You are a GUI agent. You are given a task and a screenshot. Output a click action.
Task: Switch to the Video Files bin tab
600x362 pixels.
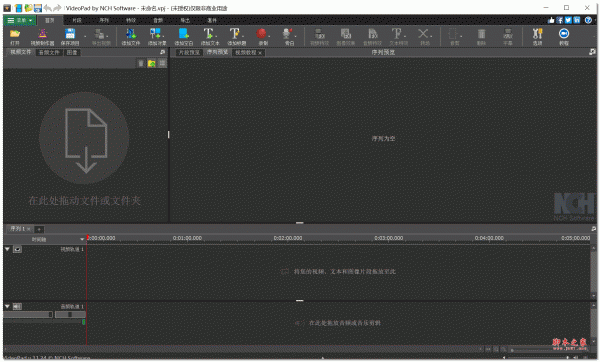21,52
